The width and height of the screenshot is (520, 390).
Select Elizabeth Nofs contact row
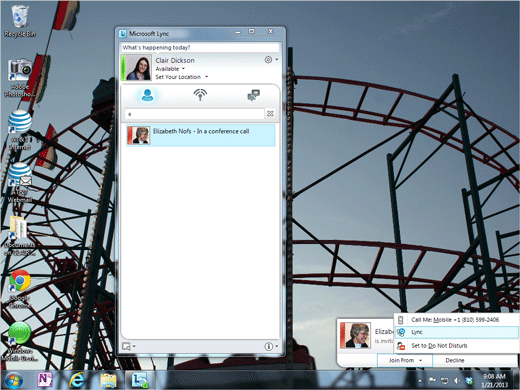click(x=201, y=135)
